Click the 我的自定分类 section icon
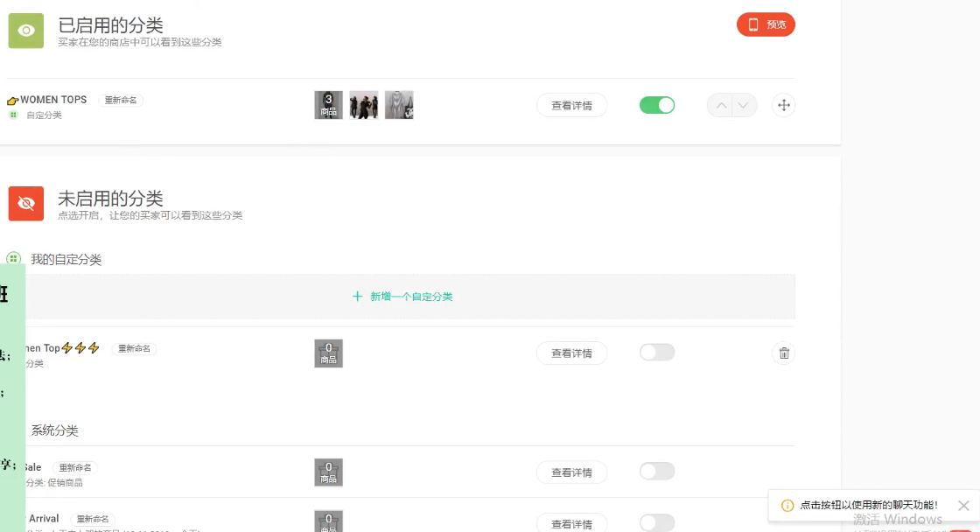This screenshot has width=980, height=532. (x=13, y=259)
